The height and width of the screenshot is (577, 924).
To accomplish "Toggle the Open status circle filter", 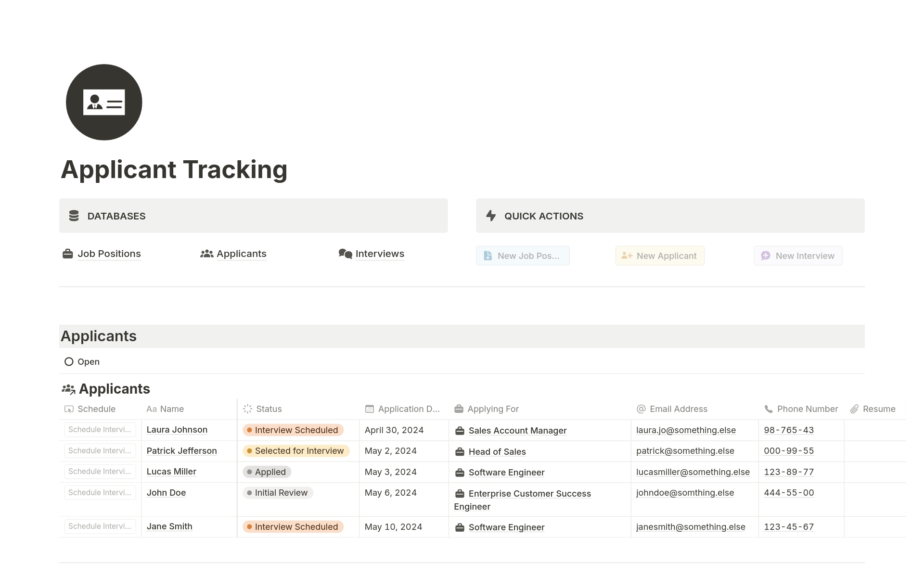I will [68, 361].
